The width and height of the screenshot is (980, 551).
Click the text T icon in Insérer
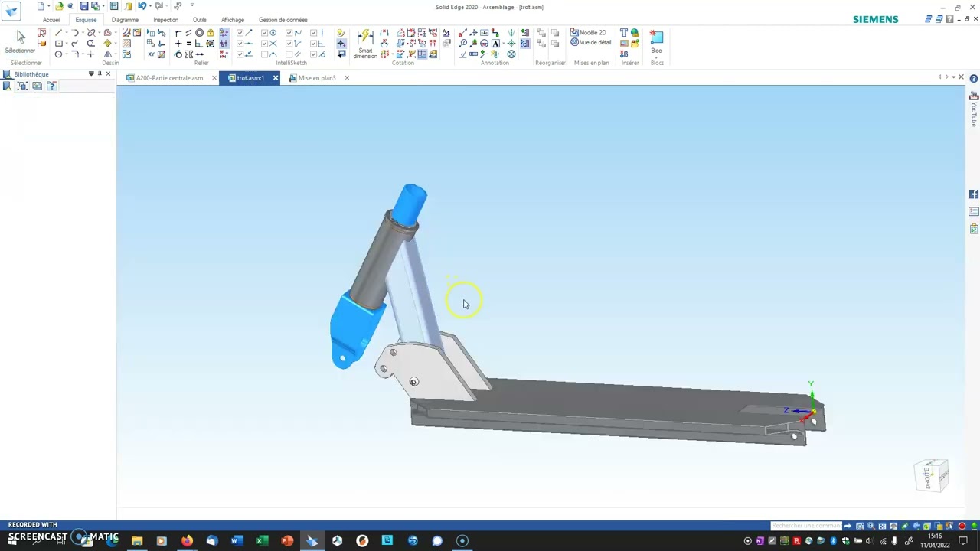[x=624, y=33]
